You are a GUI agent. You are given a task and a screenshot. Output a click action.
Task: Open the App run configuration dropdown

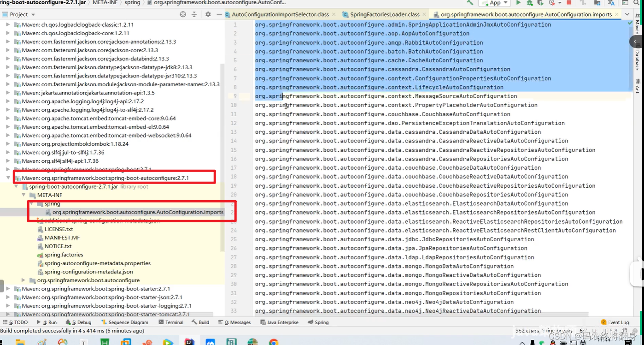(495, 3)
